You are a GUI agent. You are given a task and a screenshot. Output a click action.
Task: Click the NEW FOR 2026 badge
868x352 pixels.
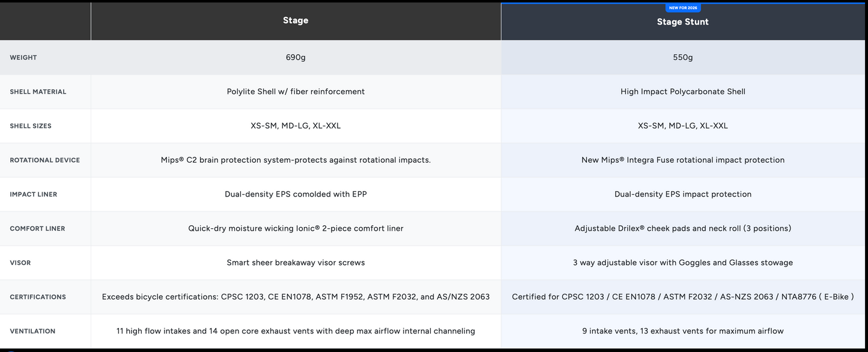tap(683, 8)
